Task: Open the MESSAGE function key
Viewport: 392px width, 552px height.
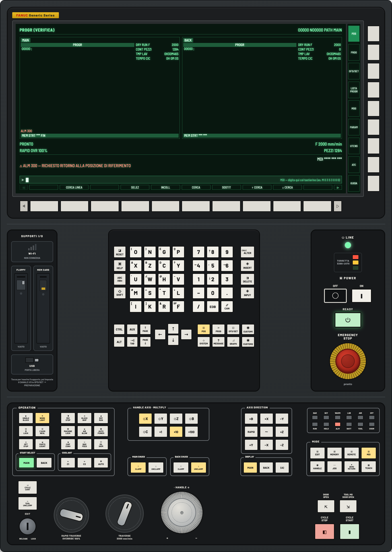Action: (x=218, y=342)
